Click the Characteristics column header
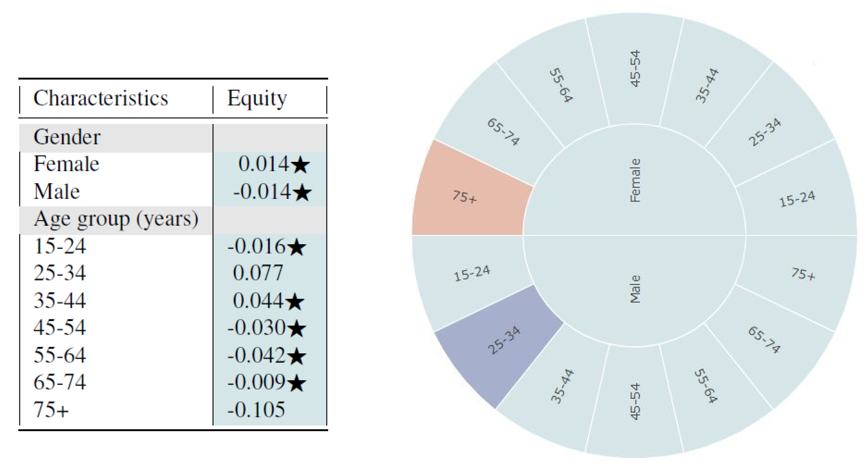 [101, 99]
